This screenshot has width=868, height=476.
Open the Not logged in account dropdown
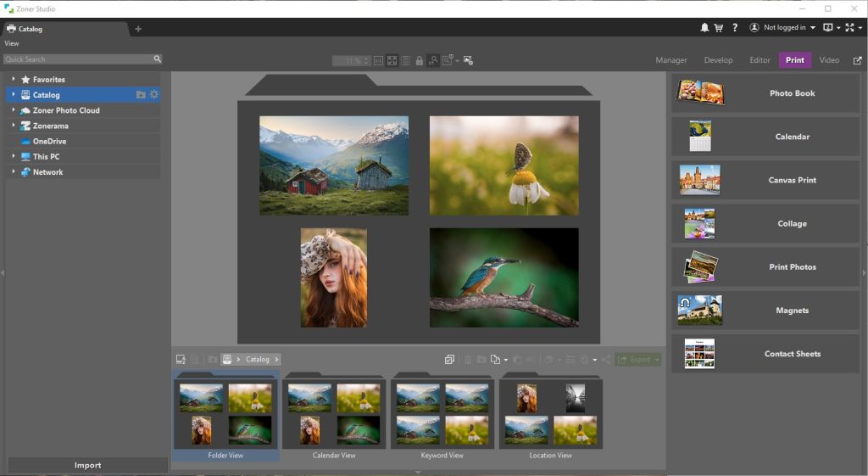782,28
